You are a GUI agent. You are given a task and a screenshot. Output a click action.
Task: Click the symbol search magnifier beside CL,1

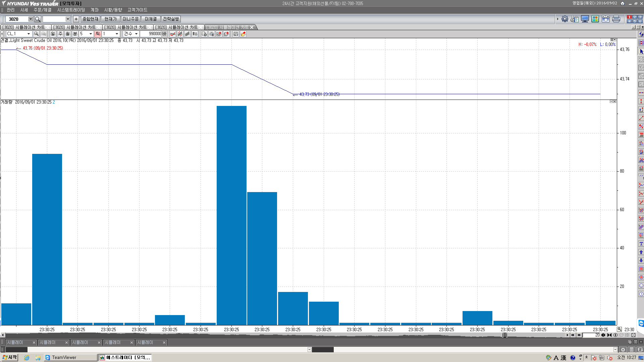(x=36, y=34)
